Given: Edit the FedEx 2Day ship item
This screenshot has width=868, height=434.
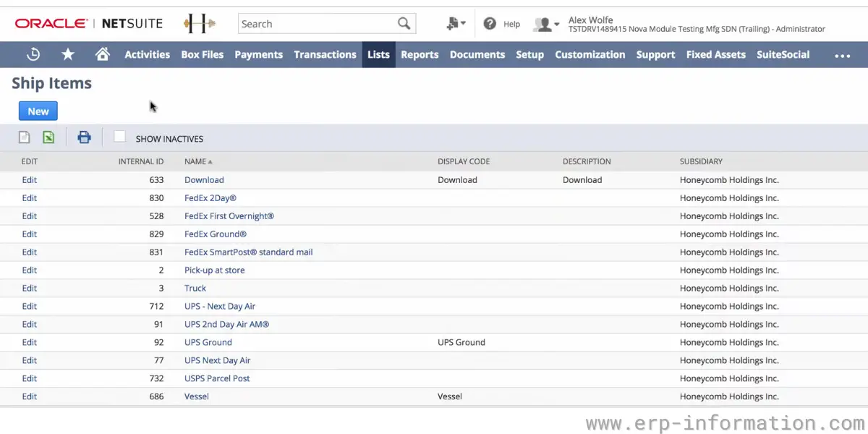Looking at the screenshot, I should point(29,198).
